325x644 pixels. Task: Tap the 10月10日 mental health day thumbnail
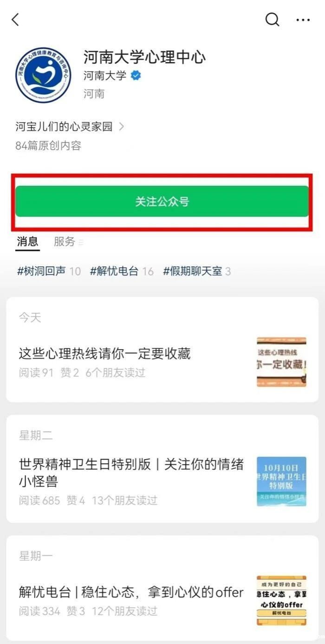281,481
